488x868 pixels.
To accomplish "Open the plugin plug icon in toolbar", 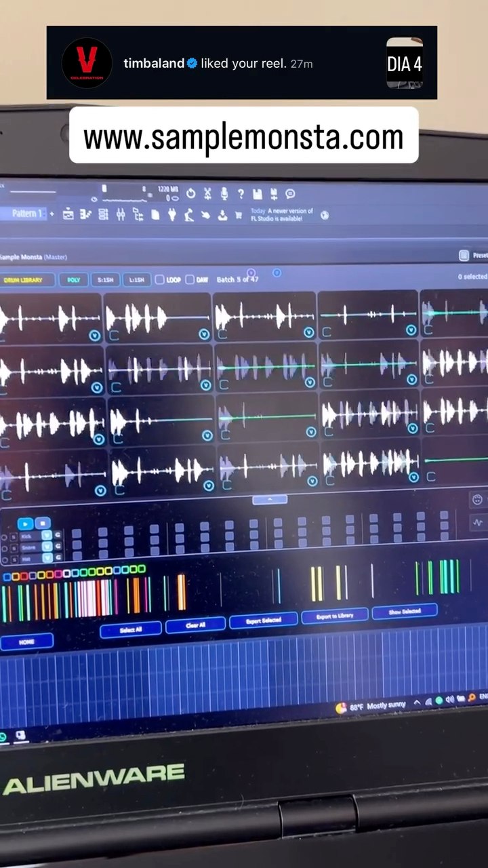I will (172, 216).
